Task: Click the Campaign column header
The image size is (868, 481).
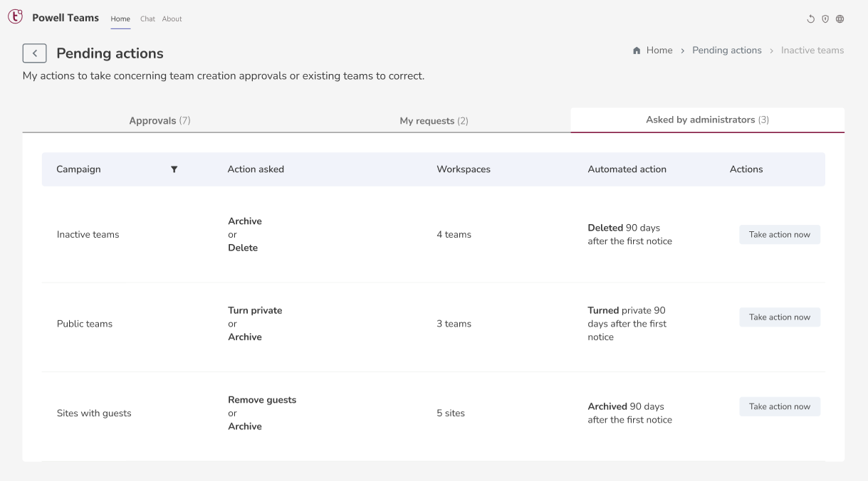Action: [x=78, y=169]
